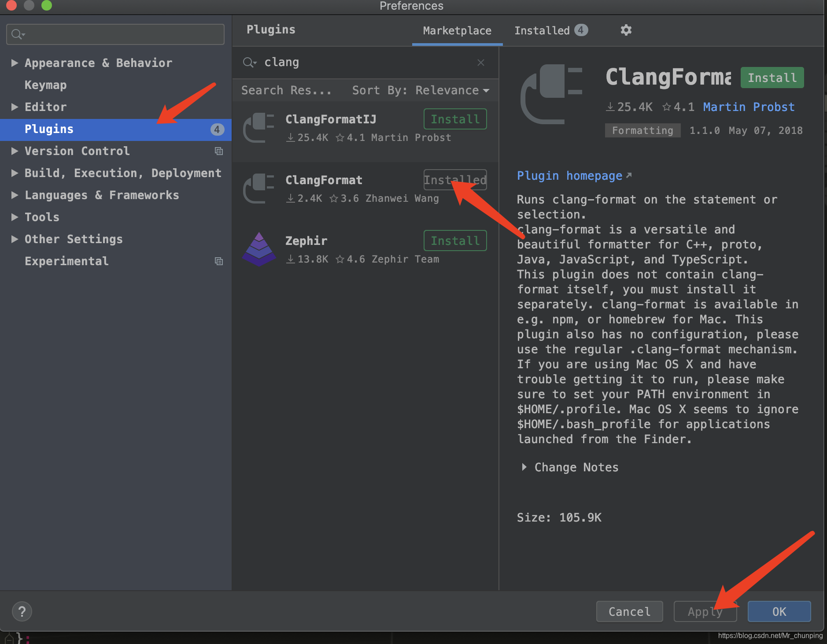Select the ClangFormatIJ list entry title

tap(331, 119)
